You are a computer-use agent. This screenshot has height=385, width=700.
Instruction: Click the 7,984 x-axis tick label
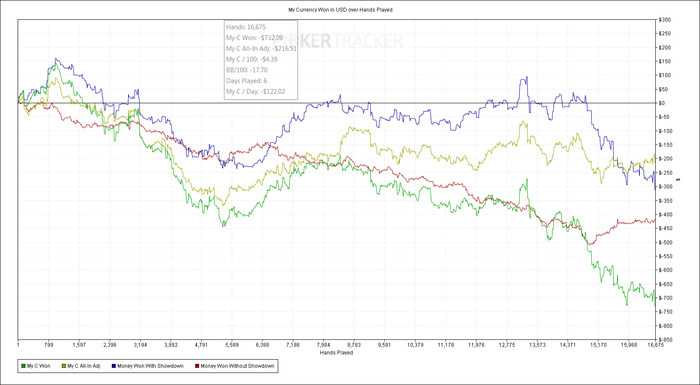coord(323,345)
